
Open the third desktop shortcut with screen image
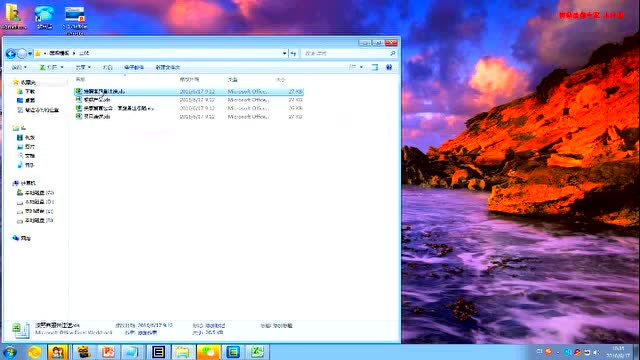pyautogui.click(x=75, y=19)
